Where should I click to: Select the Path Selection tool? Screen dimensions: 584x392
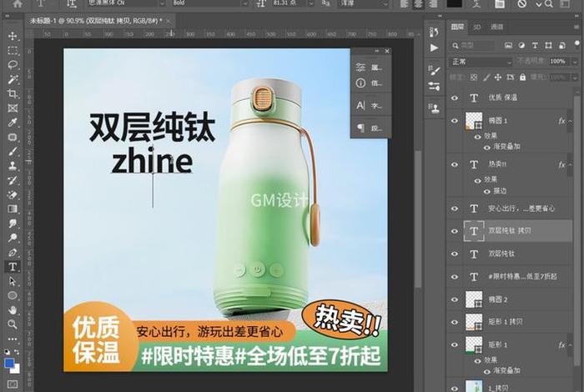click(x=13, y=281)
